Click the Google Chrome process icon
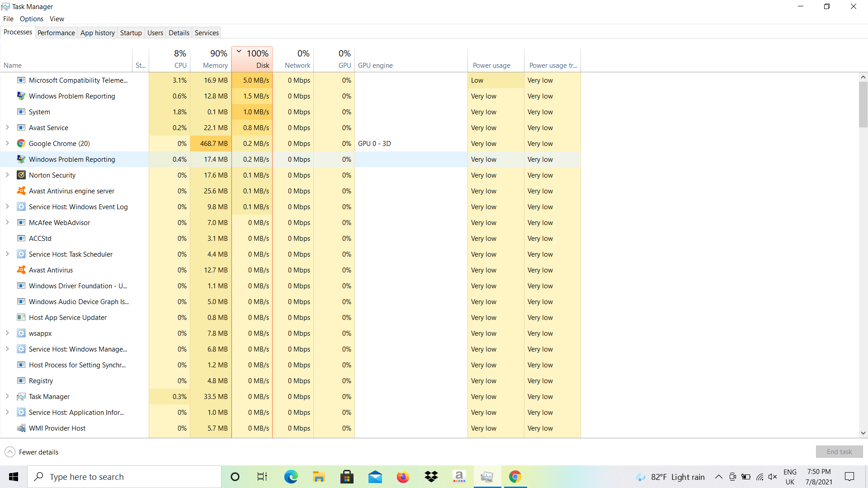 coord(21,144)
